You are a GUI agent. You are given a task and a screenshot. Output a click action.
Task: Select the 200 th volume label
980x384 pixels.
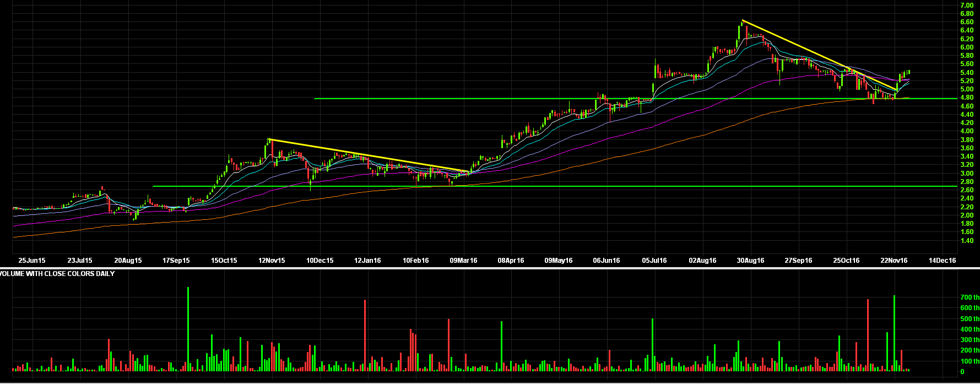[x=970, y=350]
